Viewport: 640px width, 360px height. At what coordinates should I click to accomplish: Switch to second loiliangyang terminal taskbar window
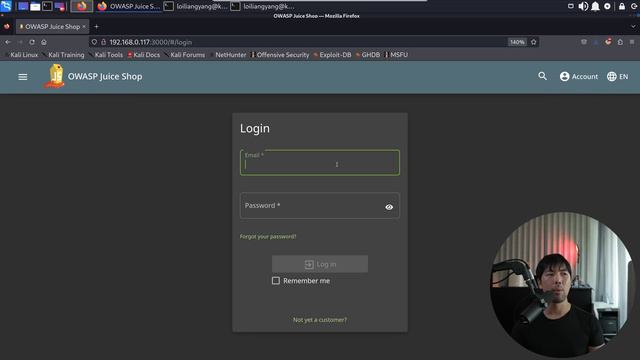point(262,6)
